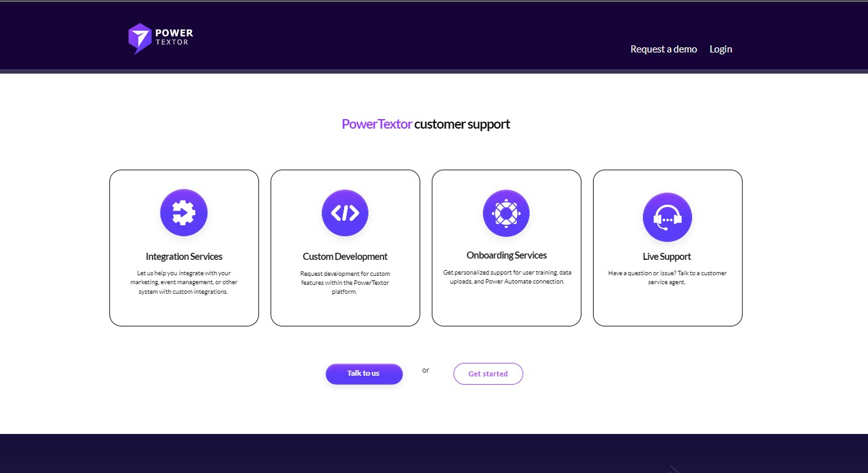Viewport: 868px width, 473px height.
Task: Open the Login menu item
Action: [x=720, y=49]
